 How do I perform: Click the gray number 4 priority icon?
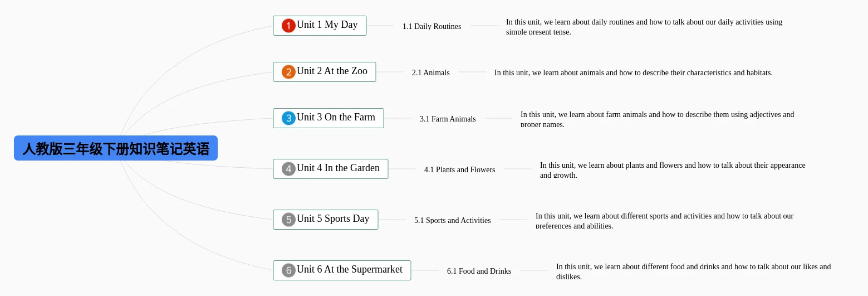(x=288, y=169)
